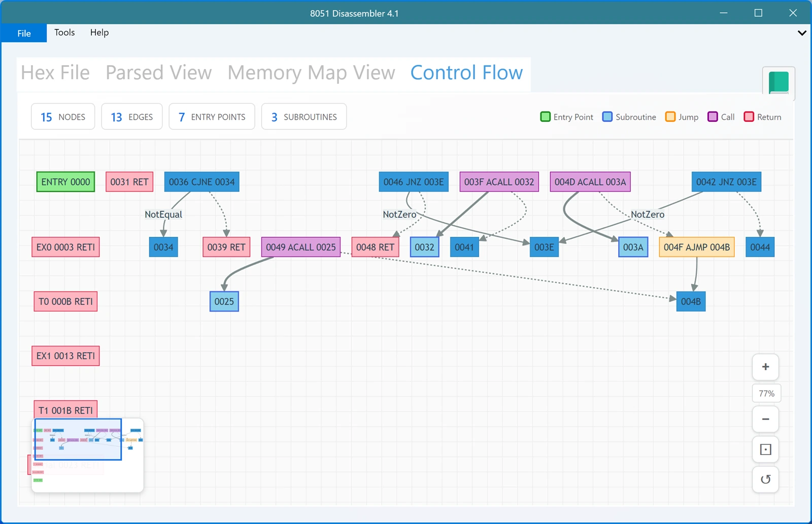Select the T0 000B RETI node
This screenshot has width=812, height=524.
tap(65, 301)
